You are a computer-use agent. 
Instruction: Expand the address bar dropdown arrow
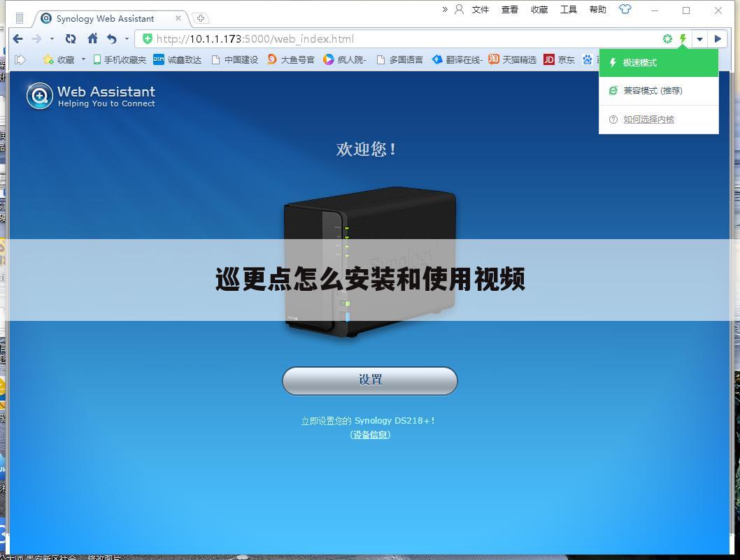pos(700,39)
